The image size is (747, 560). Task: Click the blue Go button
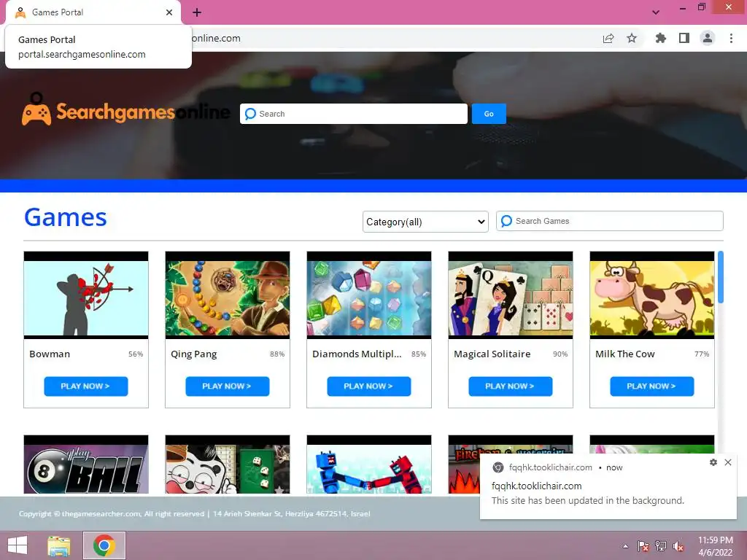[489, 114]
